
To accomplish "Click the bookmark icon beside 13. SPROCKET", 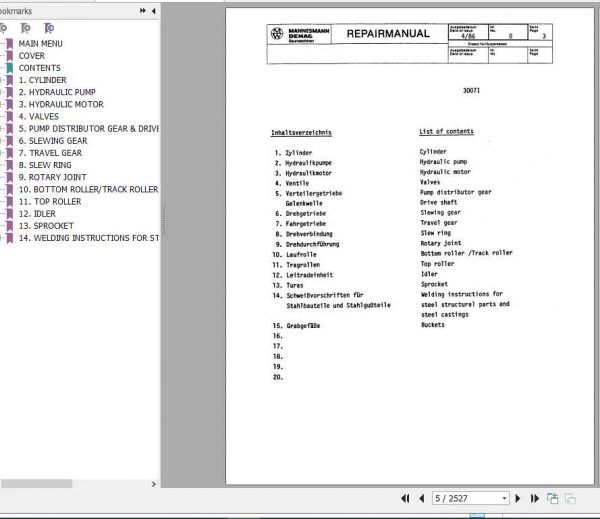I will click(10, 226).
